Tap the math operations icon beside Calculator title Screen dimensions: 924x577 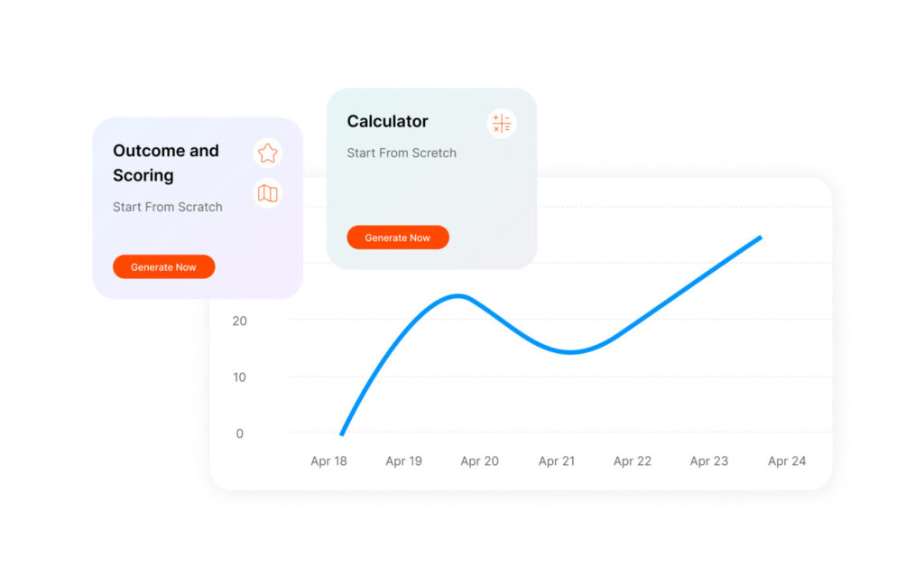tap(502, 123)
